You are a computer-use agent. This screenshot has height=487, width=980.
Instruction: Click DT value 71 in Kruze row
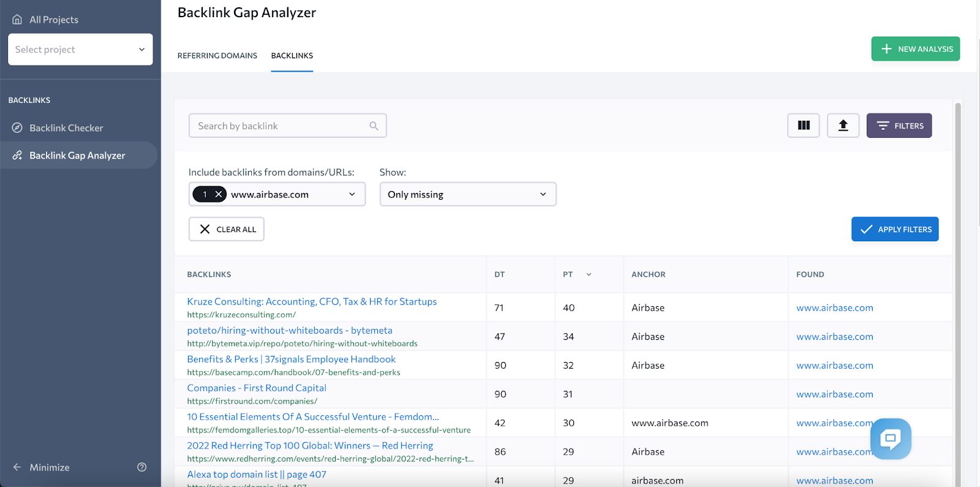point(499,308)
